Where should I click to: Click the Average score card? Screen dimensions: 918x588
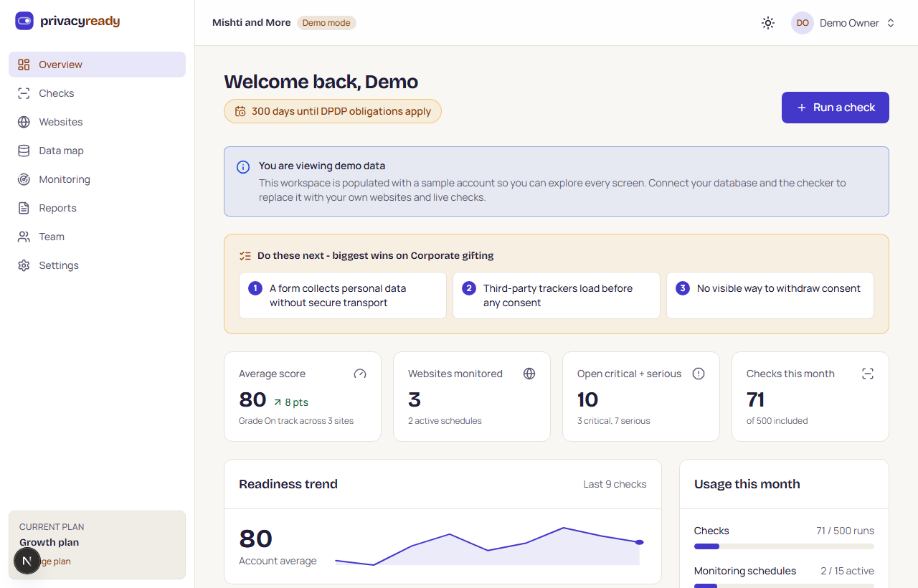(x=303, y=397)
